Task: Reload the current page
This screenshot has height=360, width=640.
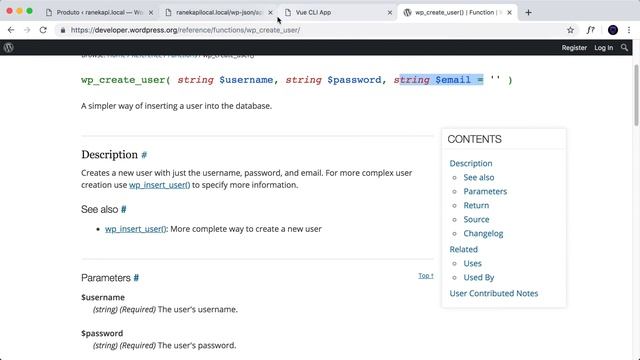Action: point(43,30)
